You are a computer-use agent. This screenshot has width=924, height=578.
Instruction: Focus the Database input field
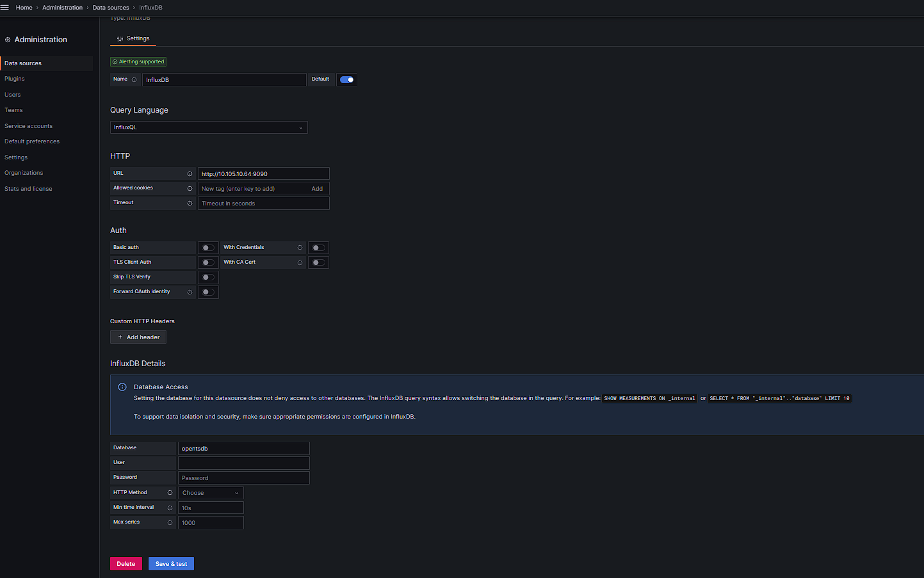coord(244,449)
